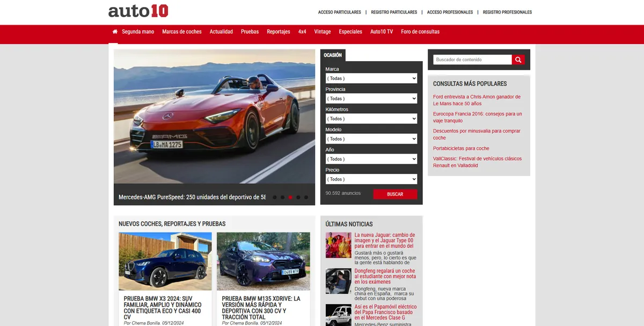The image size is (644, 326).
Task: Open La nueva Jaguar news headline
Action: pos(385,240)
